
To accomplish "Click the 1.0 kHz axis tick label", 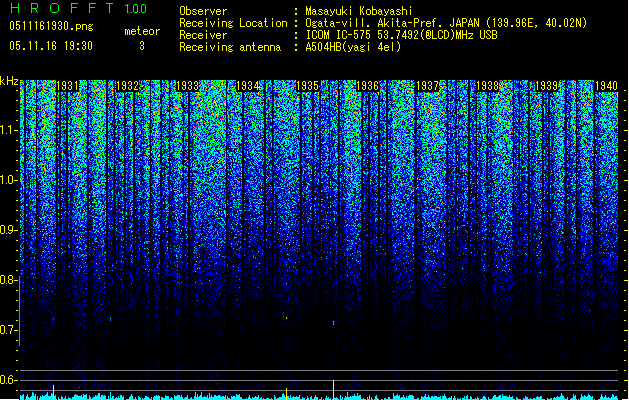I will [x=7, y=180].
